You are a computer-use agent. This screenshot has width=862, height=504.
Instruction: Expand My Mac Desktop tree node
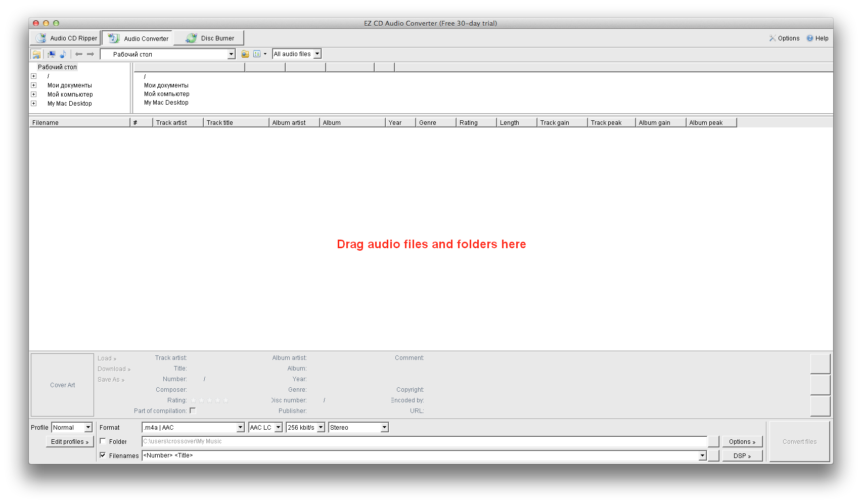click(34, 104)
